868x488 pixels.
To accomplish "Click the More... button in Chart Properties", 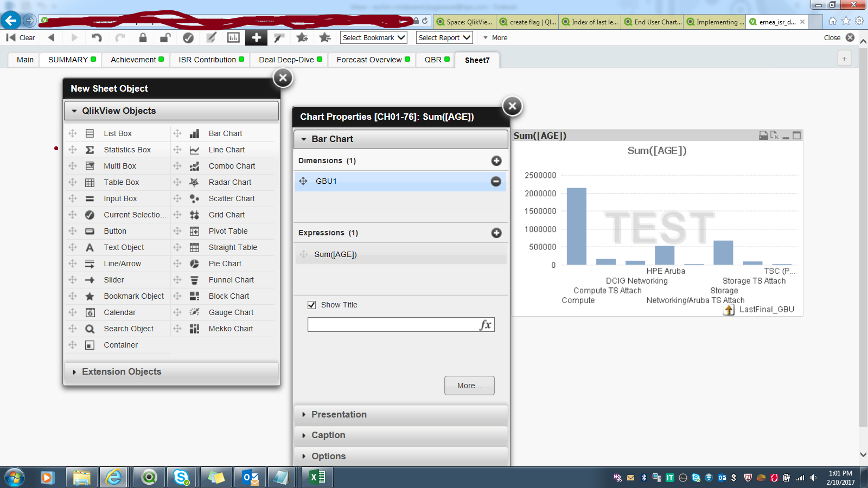I will (469, 386).
